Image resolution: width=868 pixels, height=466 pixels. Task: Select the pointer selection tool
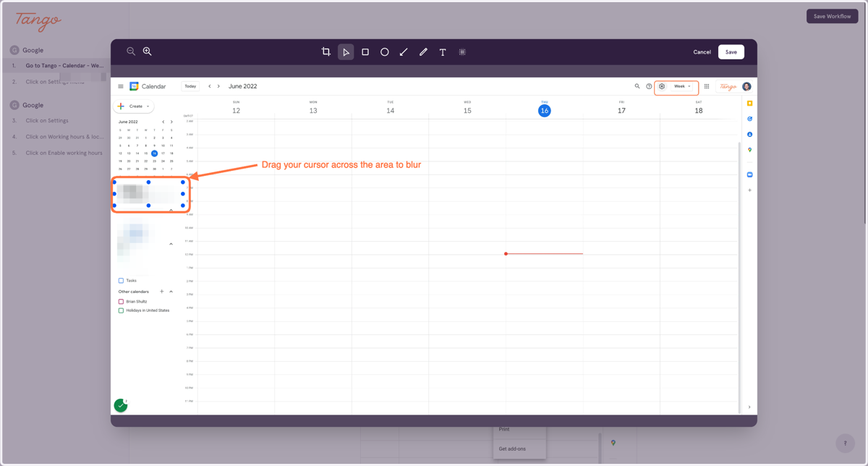(x=346, y=52)
